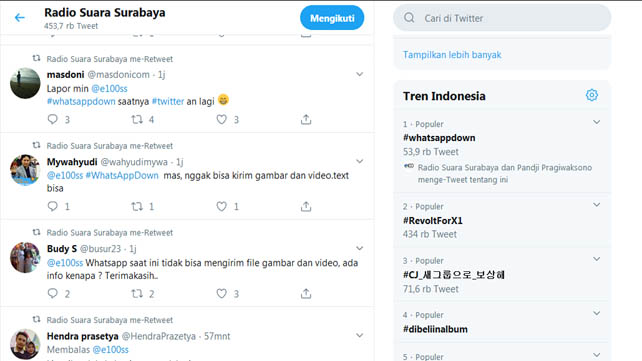642x361 pixels.
Task: Open the #dibeliinalbum trending topic
Action: 435,329
